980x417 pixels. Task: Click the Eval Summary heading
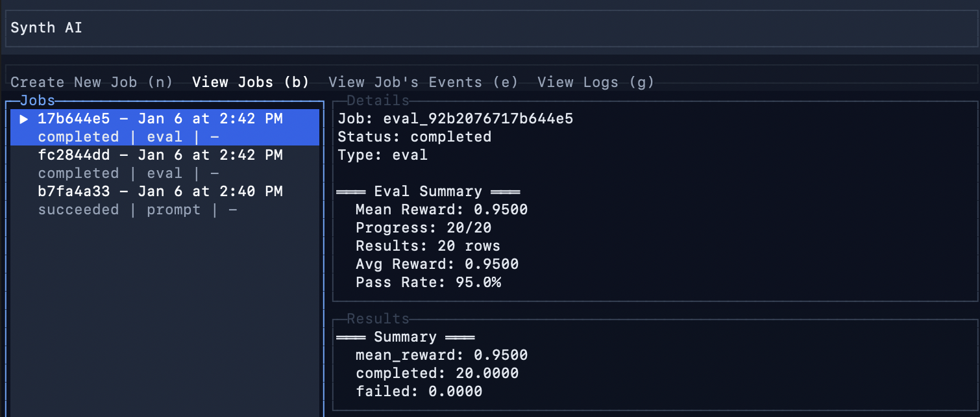[428, 191]
